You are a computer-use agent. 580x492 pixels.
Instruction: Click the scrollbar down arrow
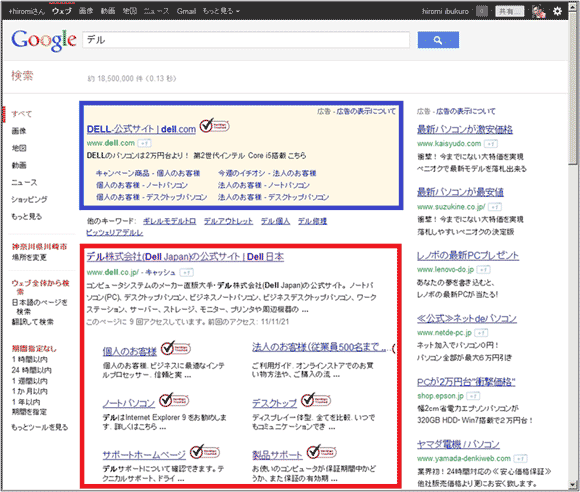(x=573, y=485)
